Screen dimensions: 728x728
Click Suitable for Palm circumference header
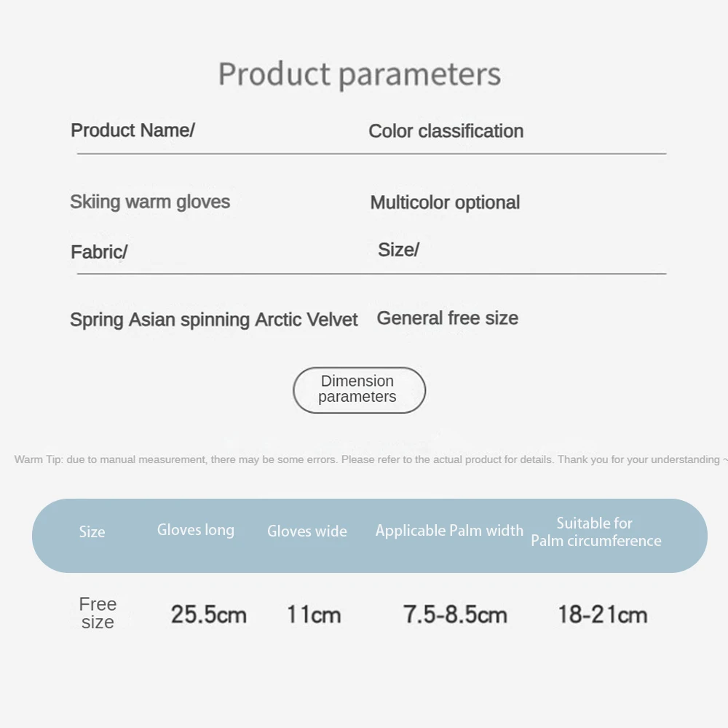point(596,532)
